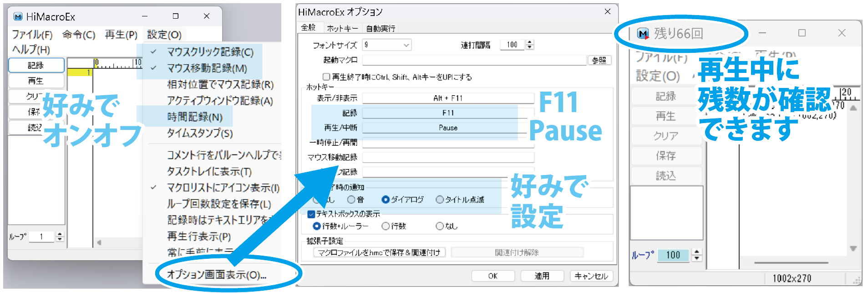868x293 pixels.
Task: Choose アクティブウィンドウ記録(A) from settings menu
Action: (x=220, y=101)
